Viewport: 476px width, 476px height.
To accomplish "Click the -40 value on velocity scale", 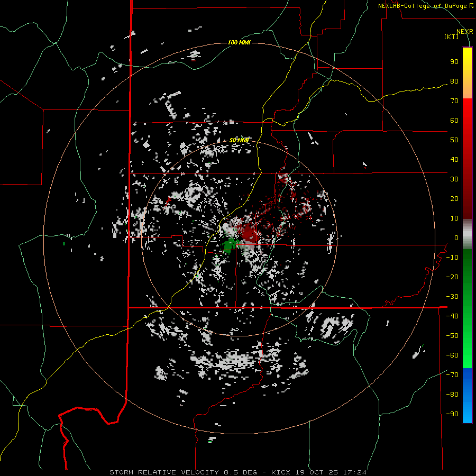I will click(452, 316).
